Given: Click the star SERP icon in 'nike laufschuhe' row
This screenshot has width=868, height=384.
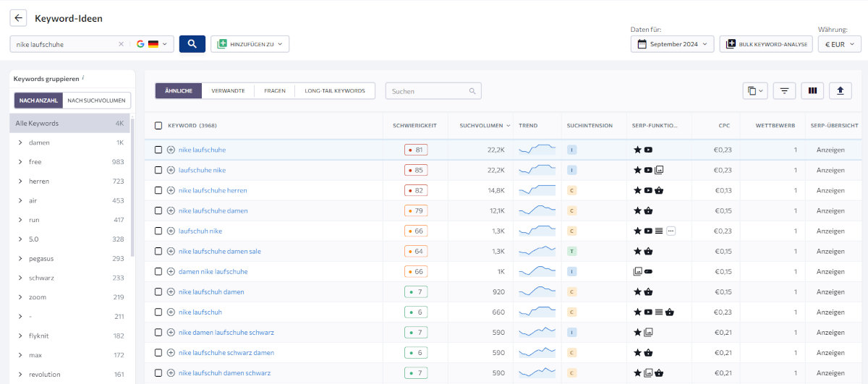Looking at the screenshot, I should point(637,150).
